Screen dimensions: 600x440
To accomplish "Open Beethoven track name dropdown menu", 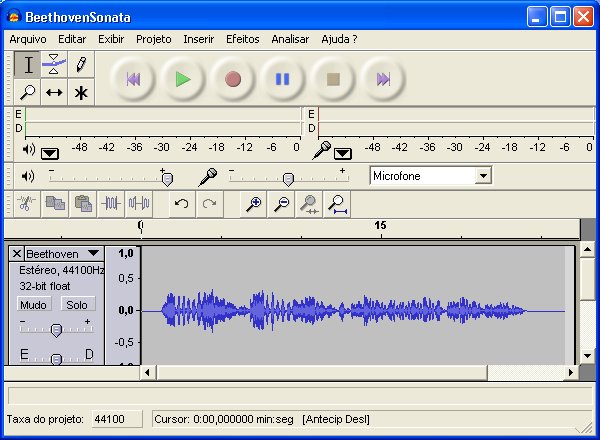I will [x=93, y=253].
